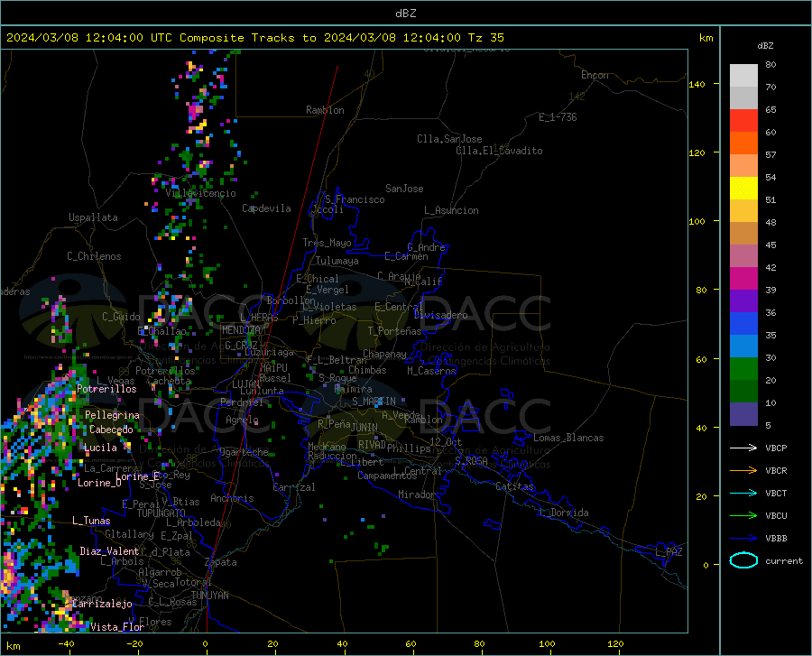Pick the red 65–60 dBZ swatch
The height and width of the screenshot is (656, 812).
[743, 121]
